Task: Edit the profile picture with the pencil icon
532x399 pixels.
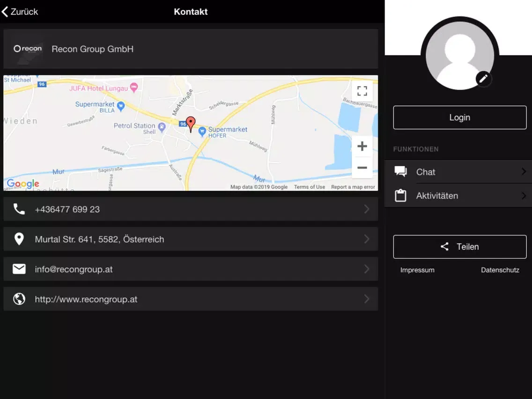Action: point(483,79)
